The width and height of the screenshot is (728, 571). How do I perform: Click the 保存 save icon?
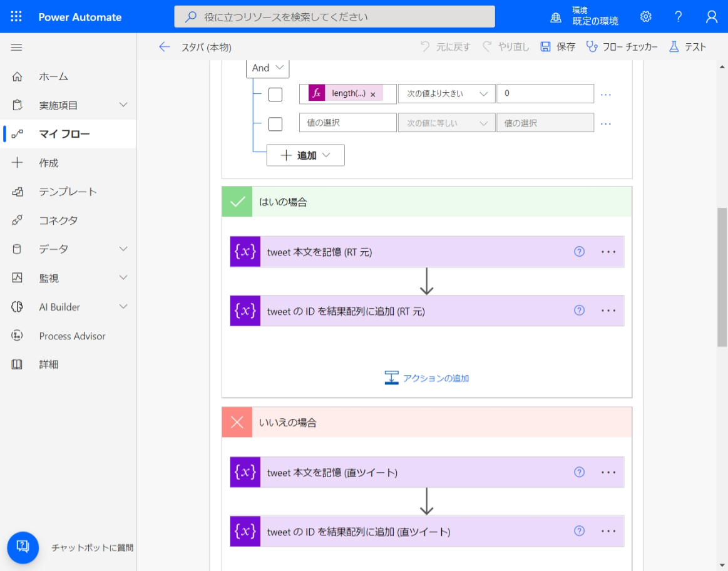point(546,46)
